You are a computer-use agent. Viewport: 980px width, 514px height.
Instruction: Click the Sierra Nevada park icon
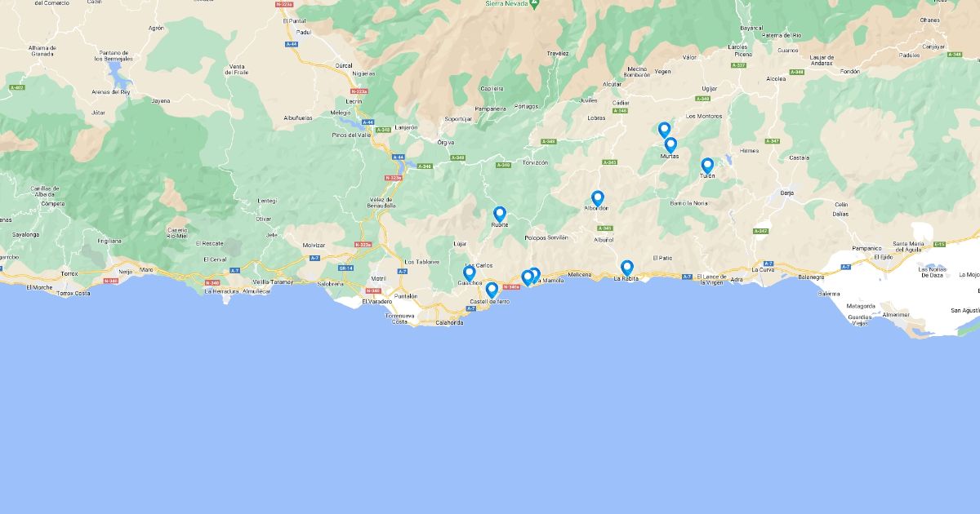coord(534,3)
